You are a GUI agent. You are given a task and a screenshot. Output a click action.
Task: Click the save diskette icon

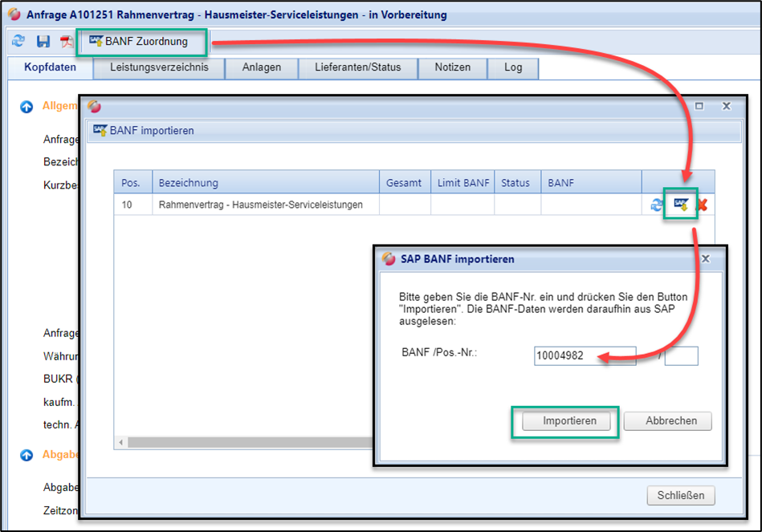43,41
